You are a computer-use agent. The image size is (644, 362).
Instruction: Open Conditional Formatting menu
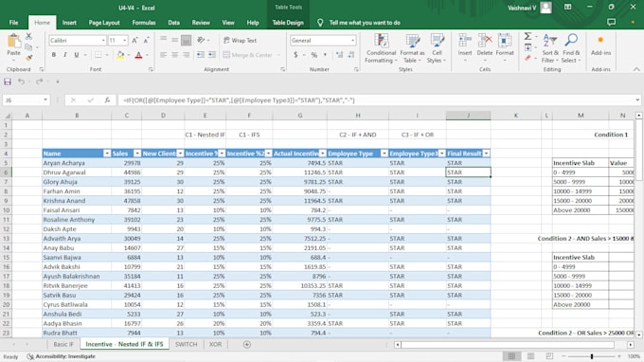[x=381, y=48]
